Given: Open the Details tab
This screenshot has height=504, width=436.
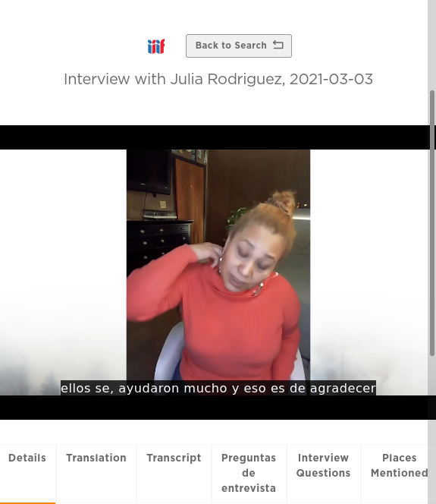Looking at the screenshot, I should (27, 458).
